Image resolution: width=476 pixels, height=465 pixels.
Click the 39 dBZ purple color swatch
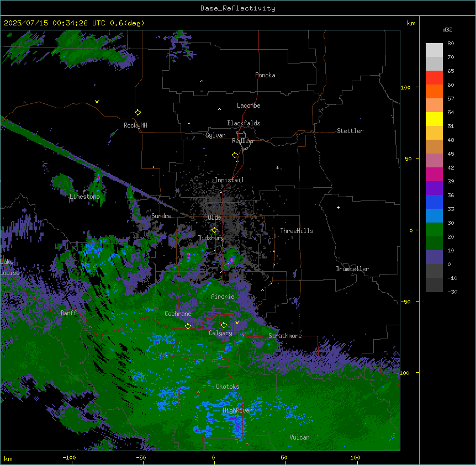point(434,188)
